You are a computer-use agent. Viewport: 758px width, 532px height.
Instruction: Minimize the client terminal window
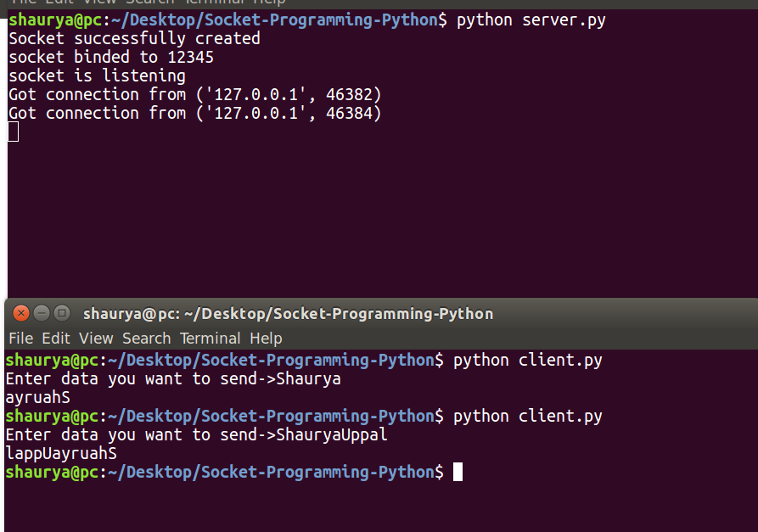pos(41,313)
